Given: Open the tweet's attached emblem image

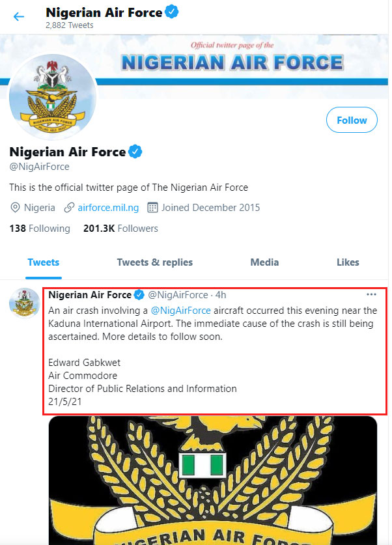Looking at the screenshot, I should tap(212, 479).
